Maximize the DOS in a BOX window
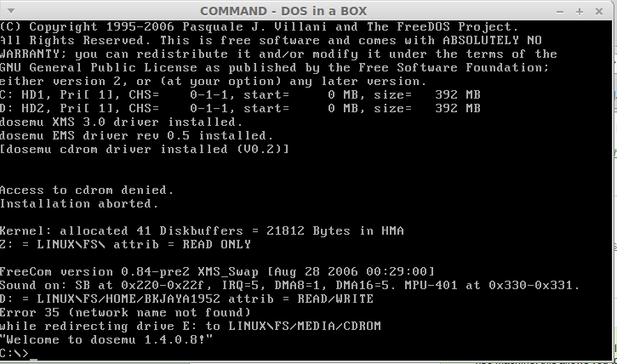The image size is (617, 364). pyautogui.click(x=580, y=12)
